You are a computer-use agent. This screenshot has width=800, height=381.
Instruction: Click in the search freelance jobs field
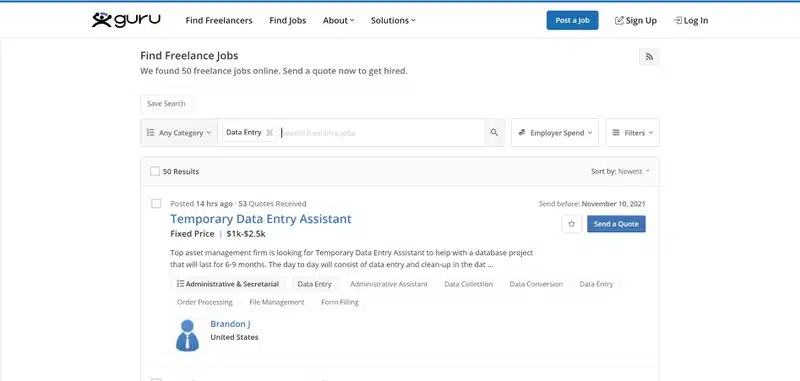coord(380,133)
